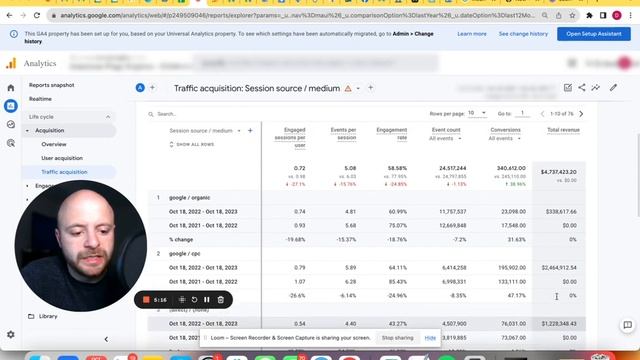Add report with plus next to title
Image resolution: width=640 pixels, height=360 pixels.
tap(371, 87)
